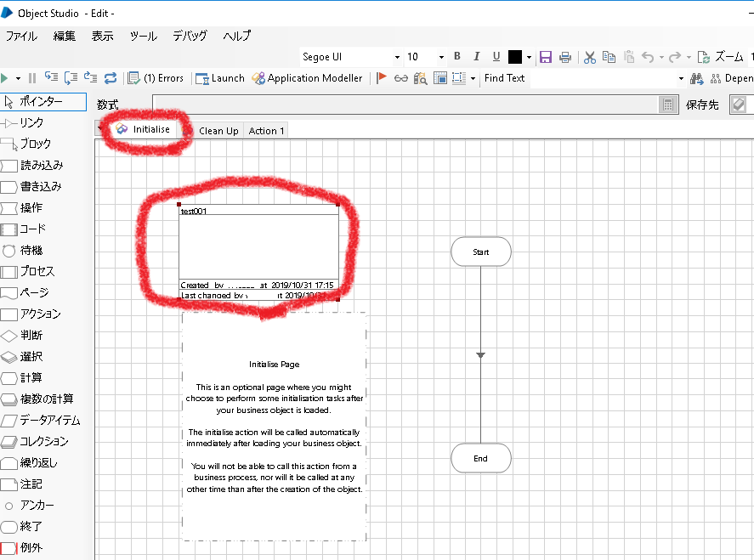Click in the Find Text search field
The height and width of the screenshot is (560, 754).
click(603, 78)
